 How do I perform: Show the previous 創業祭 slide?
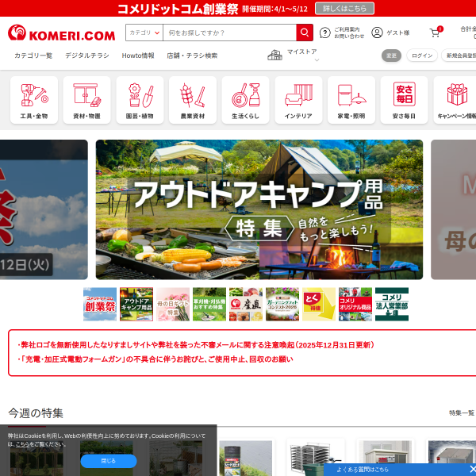pyautogui.click(x=44, y=209)
